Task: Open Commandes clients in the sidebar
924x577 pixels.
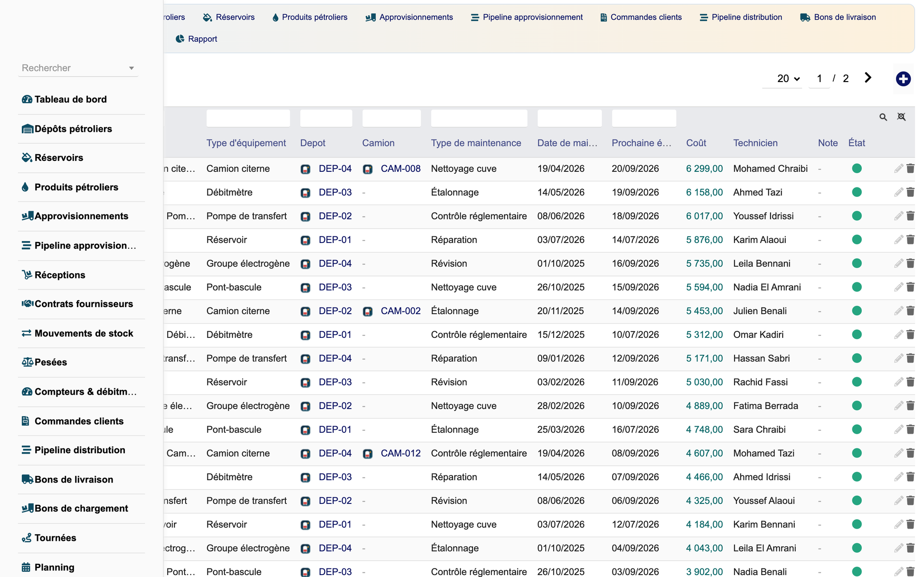Action: pos(79,421)
